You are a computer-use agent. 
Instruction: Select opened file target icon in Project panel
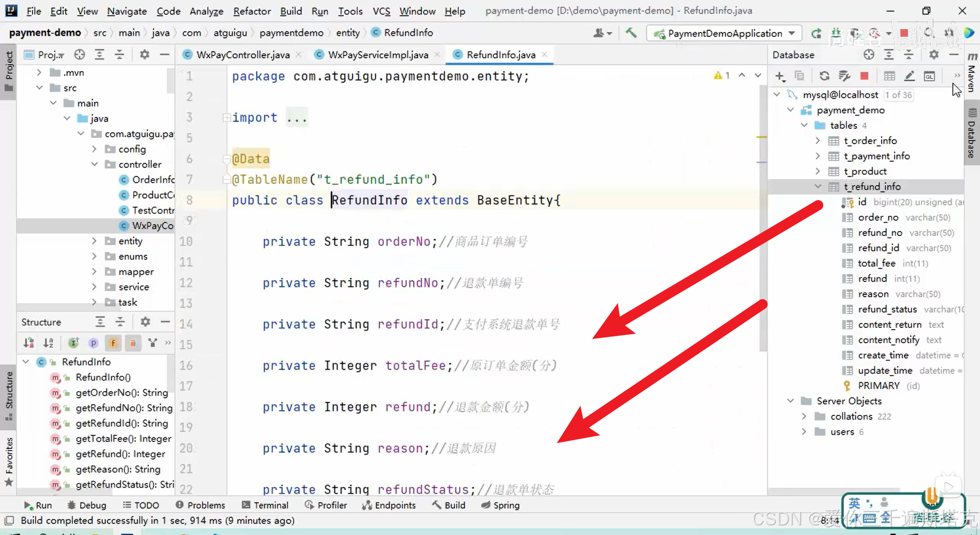pos(80,55)
